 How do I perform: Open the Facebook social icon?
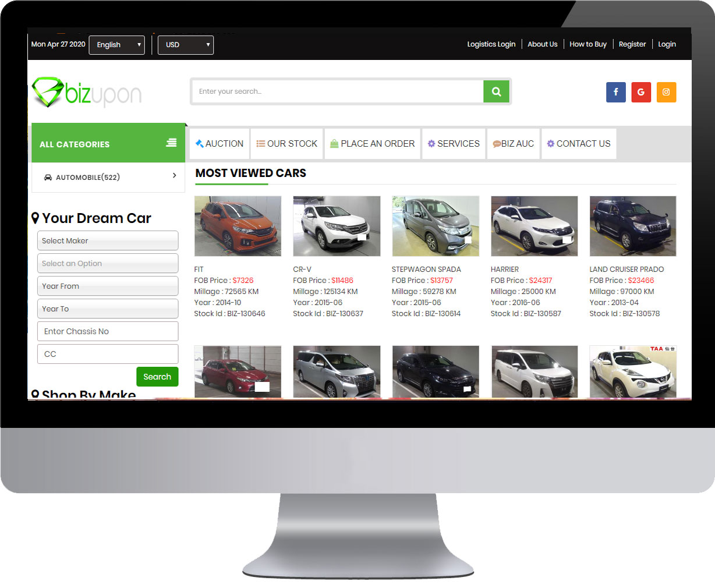coord(615,92)
